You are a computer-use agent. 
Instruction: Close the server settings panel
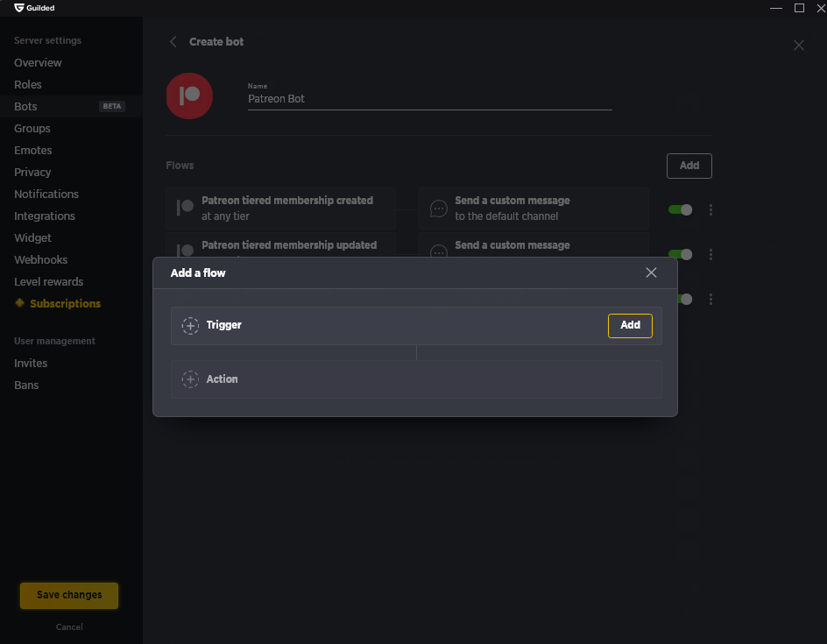click(x=798, y=46)
